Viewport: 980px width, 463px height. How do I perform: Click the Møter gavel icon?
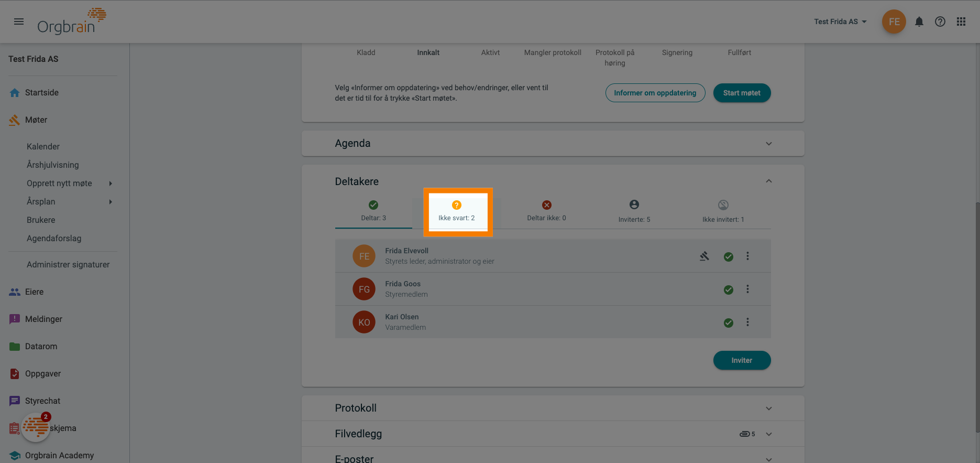pyautogui.click(x=15, y=120)
